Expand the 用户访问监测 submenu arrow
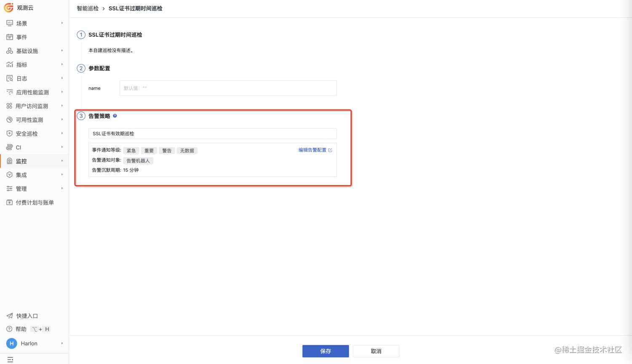Screen dimensions: 632x364 [x=62, y=106]
